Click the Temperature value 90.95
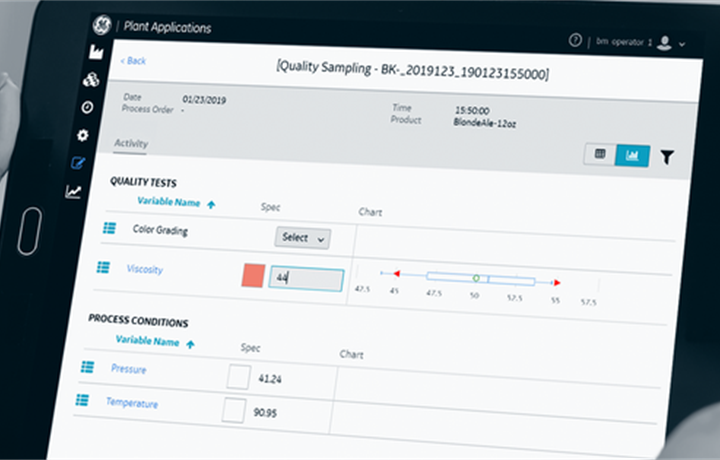The width and height of the screenshot is (720, 460). tap(265, 413)
